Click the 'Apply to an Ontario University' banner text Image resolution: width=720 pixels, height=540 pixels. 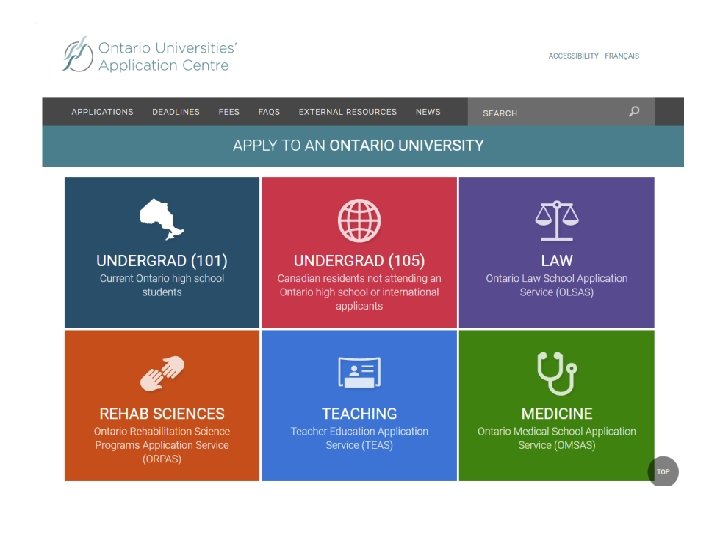[358, 146]
